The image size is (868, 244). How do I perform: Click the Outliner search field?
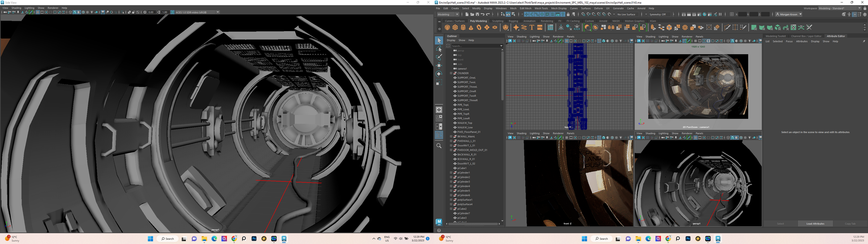(x=476, y=46)
